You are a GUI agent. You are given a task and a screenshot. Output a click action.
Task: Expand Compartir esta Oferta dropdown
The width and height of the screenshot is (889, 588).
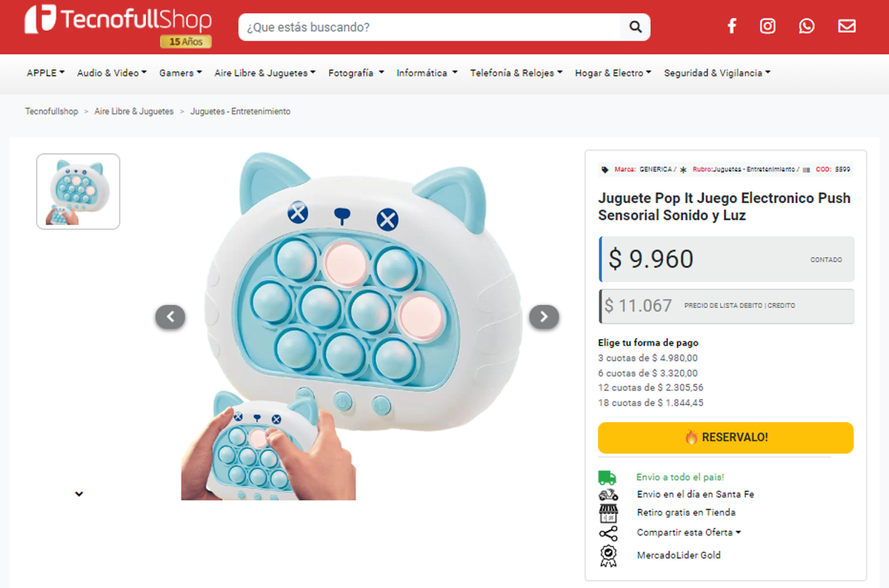(689, 532)
